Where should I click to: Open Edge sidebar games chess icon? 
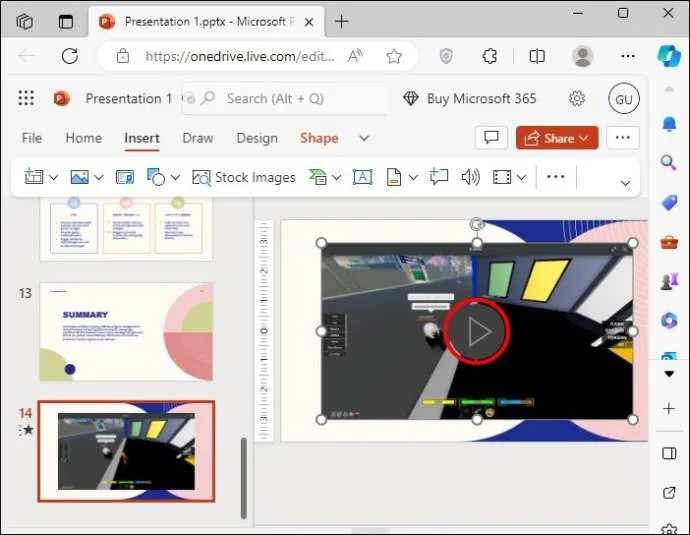click(669, 281)
